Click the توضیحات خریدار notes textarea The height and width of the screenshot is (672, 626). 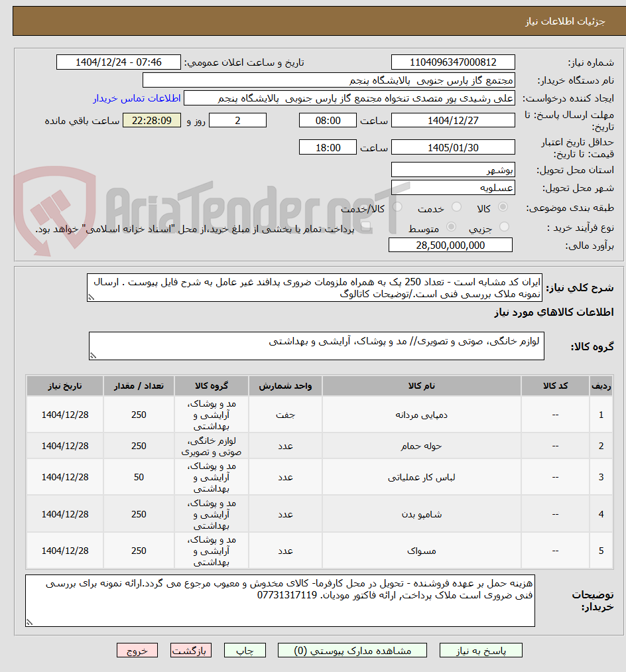281,601
